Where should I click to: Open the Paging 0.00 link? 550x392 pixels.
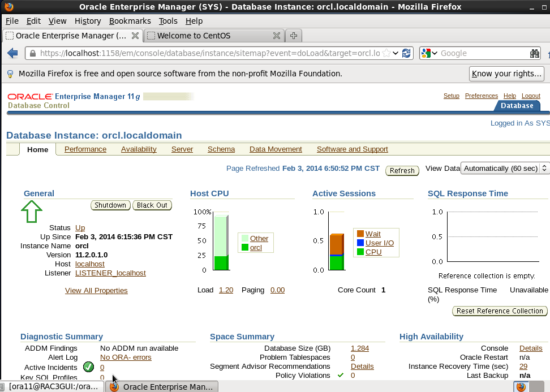coord(277,290)
